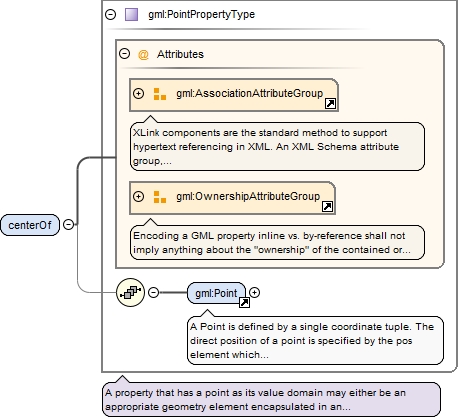Click the orange @ Attributes icon

[x=143, y=54]
